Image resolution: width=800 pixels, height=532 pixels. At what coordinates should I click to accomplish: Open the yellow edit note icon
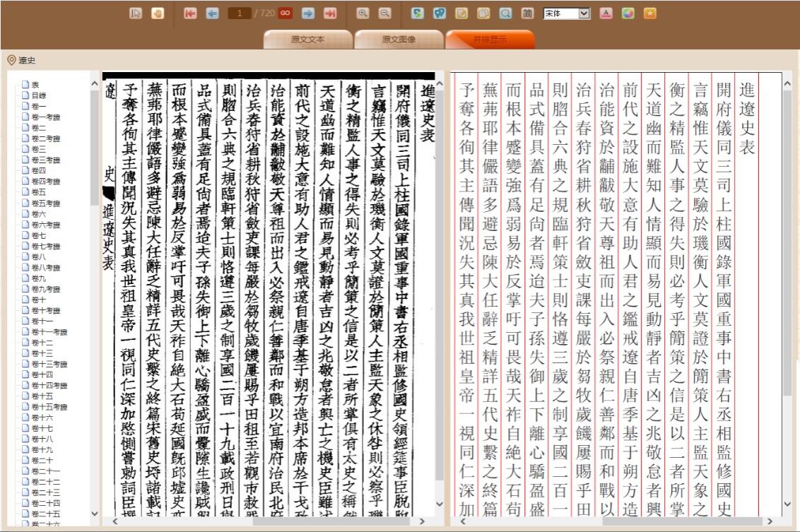[461, 13]
